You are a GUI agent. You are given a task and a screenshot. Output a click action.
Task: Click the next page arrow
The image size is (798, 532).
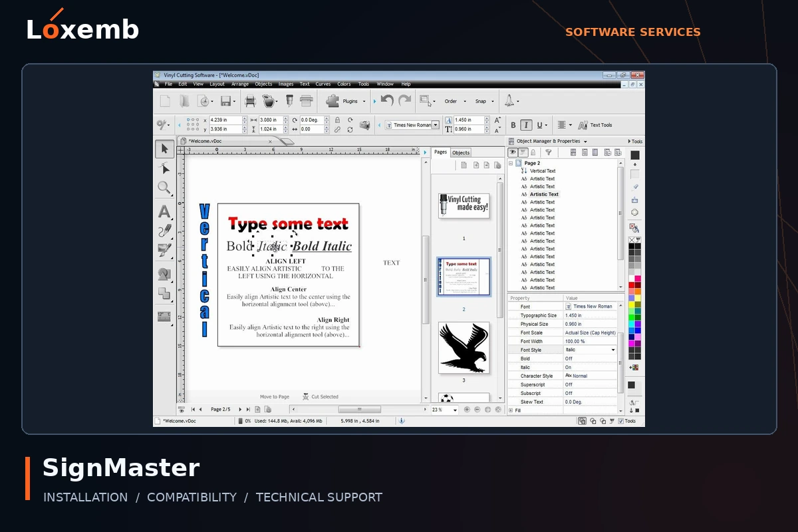[241, 410]
